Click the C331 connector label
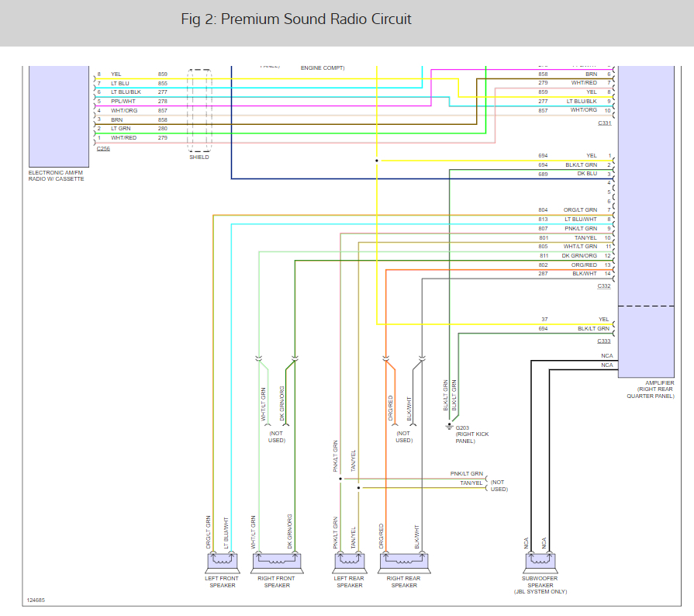694x616 pixels. click(605, 123)
